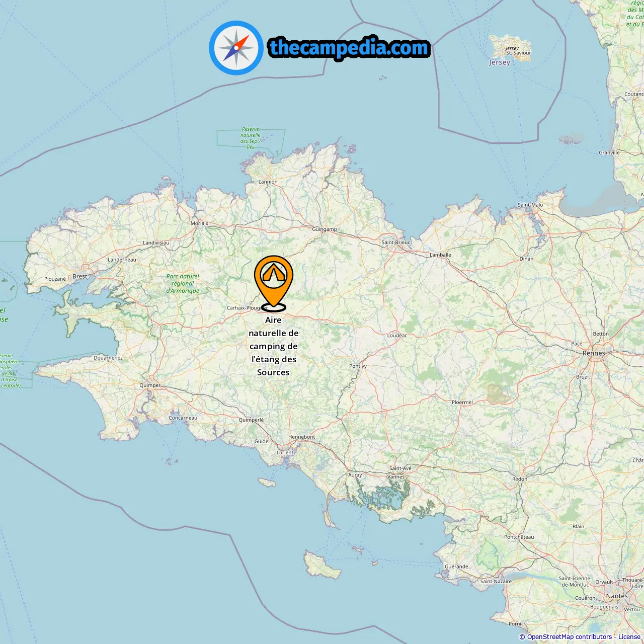The image size is (644, 644).
Task: Click the License link
Action: point(629,637)
